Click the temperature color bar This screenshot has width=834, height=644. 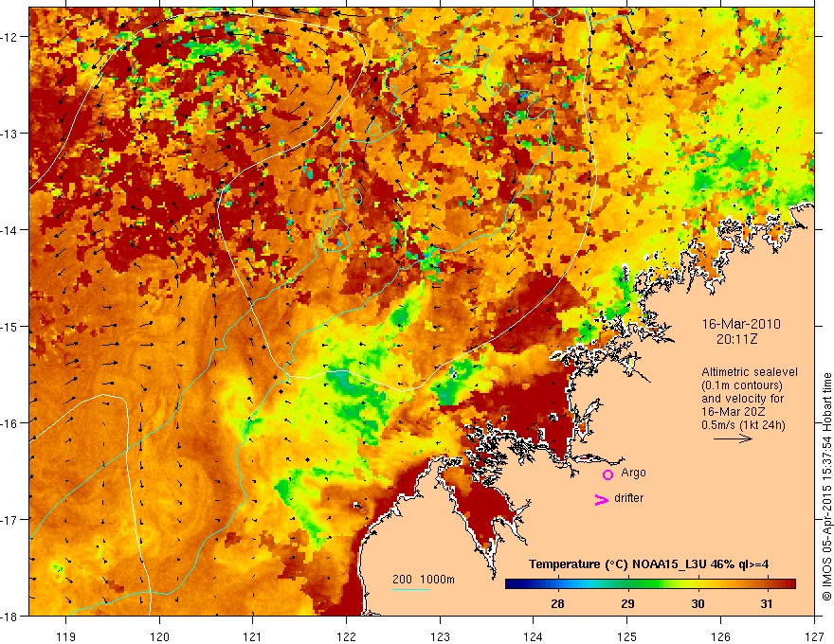[650, 584]
